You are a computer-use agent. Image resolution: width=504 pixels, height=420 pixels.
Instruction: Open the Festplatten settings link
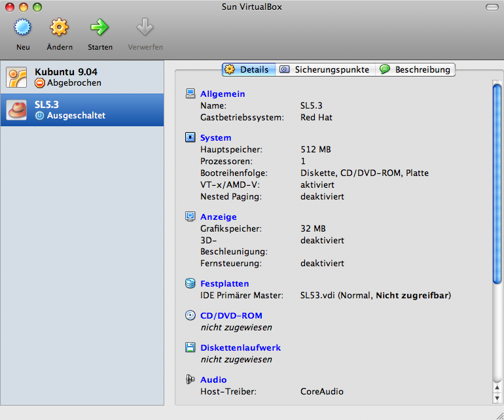(x=225, y=283)
